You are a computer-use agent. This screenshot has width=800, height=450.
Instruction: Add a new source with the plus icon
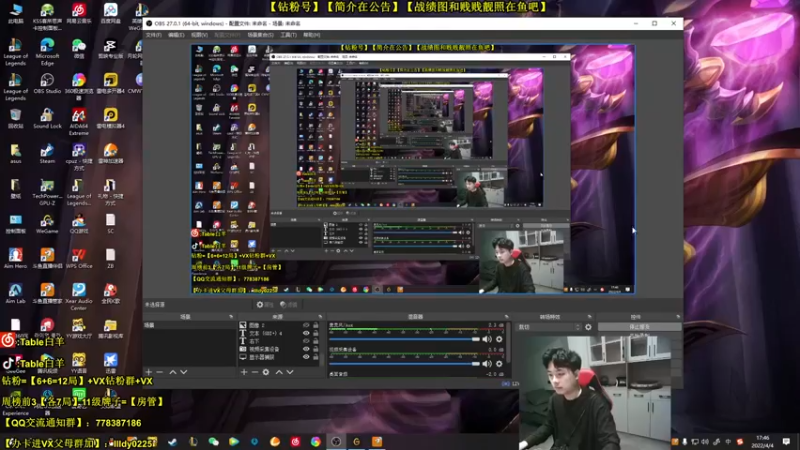[244, 372]
